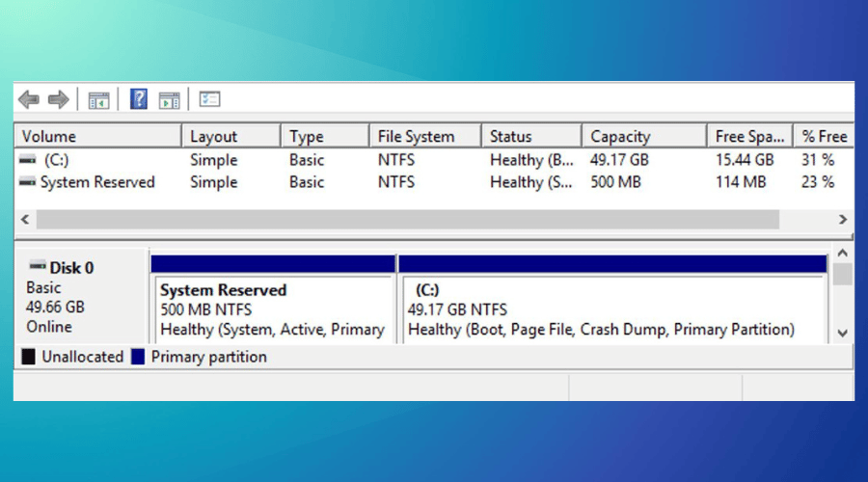Open the properties checklist toolbar icon

[210, 99]
